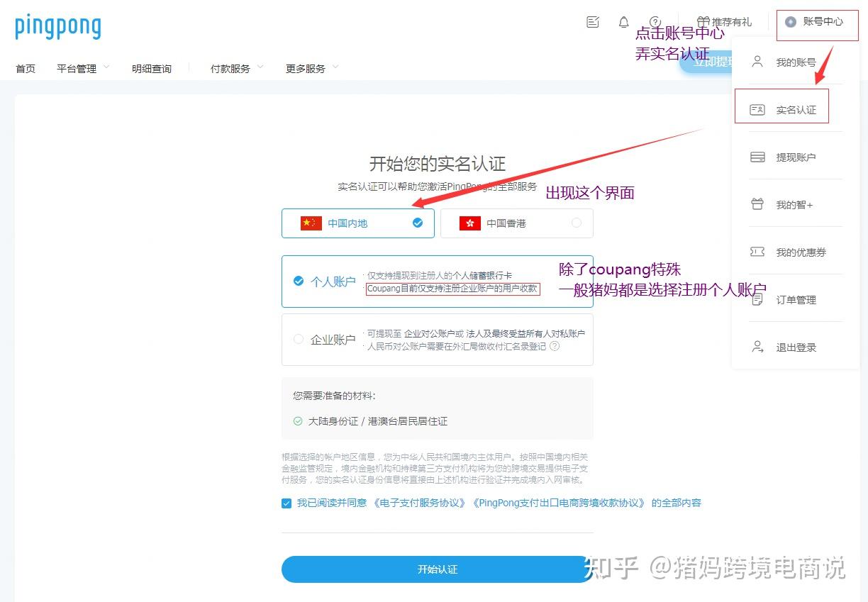Viewport: 868px width, 602px height.
Task: Expand the 平台管理 menu
Action: point(83,69)
